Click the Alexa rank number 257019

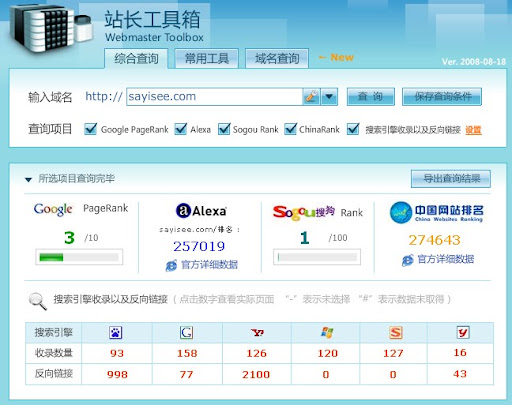(x=199, y=246)
